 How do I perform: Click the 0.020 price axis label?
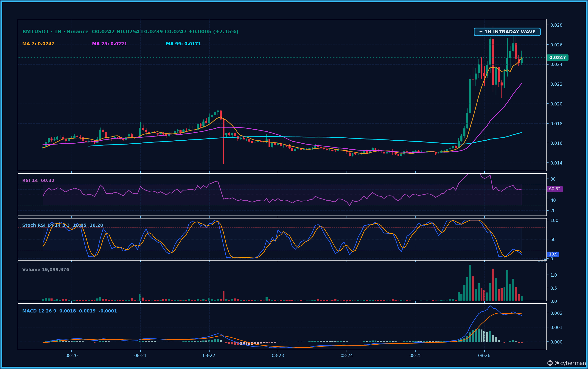tap(556, 104)
